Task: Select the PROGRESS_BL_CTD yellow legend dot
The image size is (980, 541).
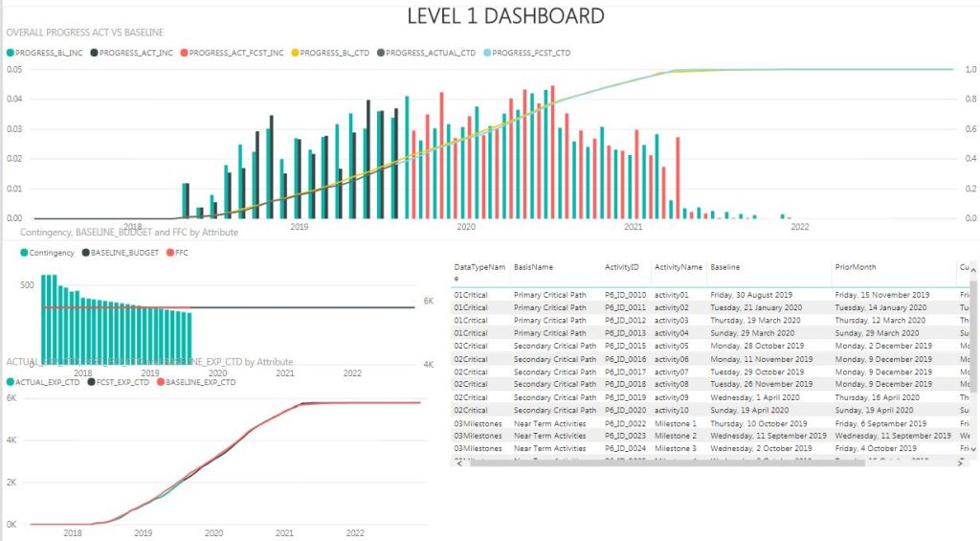Action: [295, 54]
